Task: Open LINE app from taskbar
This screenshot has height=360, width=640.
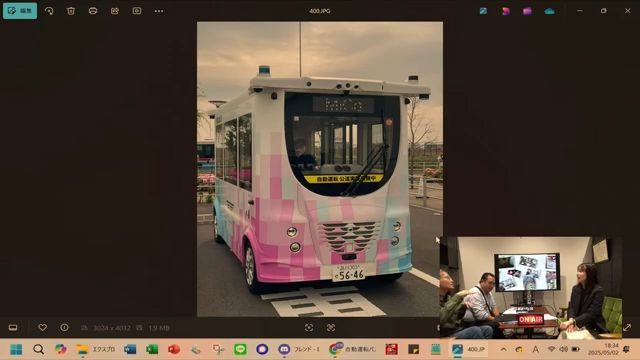Action: pyautogui.click(x=240, y=349)
